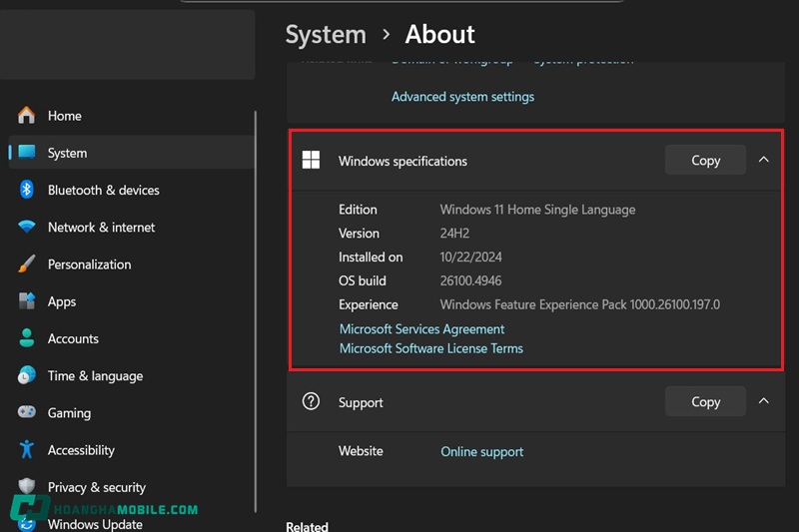This screenshot has height=532, width=799.
Task: Click the Gaming controller icon
Action: coord(27,412)
